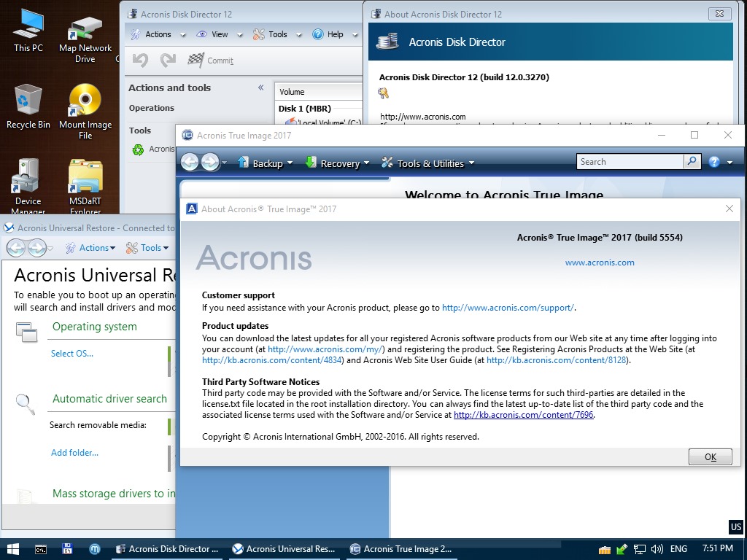Open MSDaRT Explorer desktop icon

85,187
